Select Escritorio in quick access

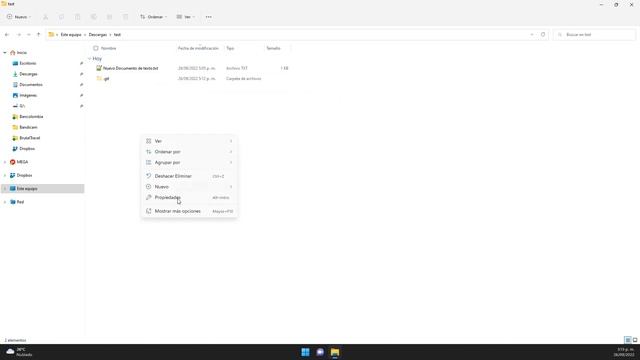tap(28, 63)
